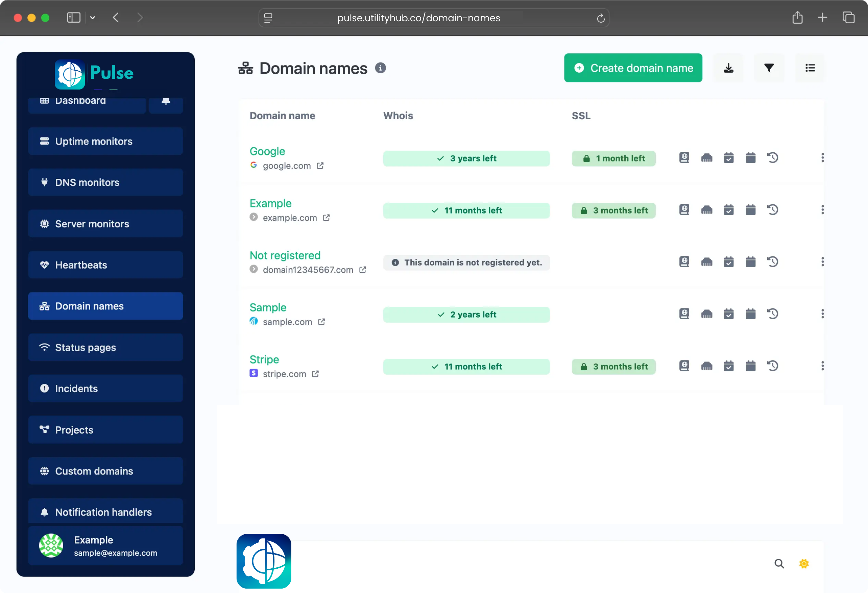Viewport: 868px width, 593px height.
Task: Toggle the notification bell beside Dashboard
Action: [x=166, y=101]
